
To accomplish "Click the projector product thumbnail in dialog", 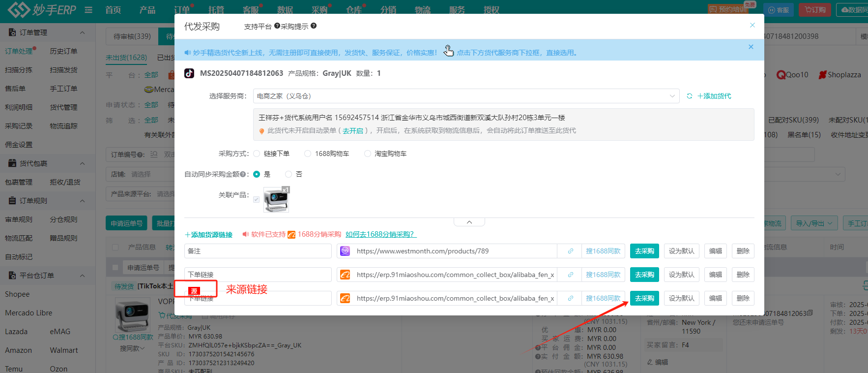I will [276, 200].
